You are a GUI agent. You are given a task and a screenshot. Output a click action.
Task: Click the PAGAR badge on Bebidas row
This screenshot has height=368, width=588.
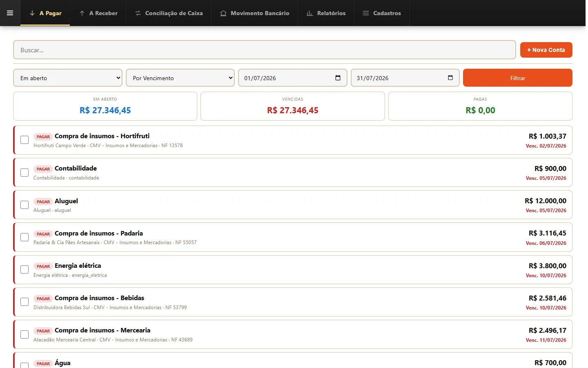point(43,298)
